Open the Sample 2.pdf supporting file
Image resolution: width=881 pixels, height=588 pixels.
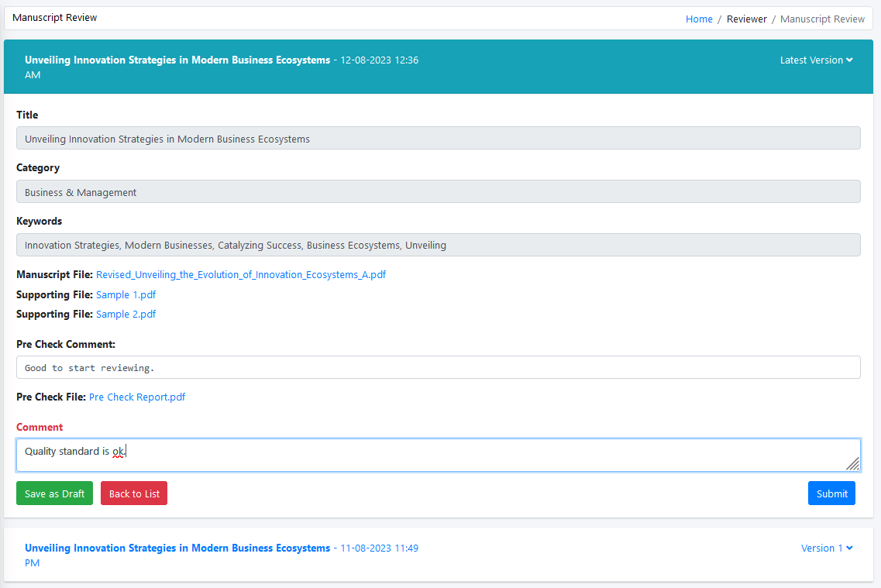pyautogui.click(x=126, y=314)
